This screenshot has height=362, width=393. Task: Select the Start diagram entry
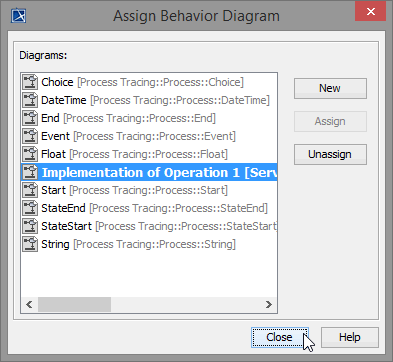[x=149, y=190]
